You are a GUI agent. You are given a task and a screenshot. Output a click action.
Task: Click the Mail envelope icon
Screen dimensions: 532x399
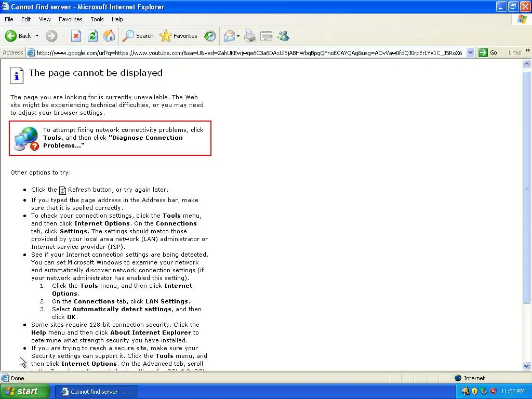(230, 36)
